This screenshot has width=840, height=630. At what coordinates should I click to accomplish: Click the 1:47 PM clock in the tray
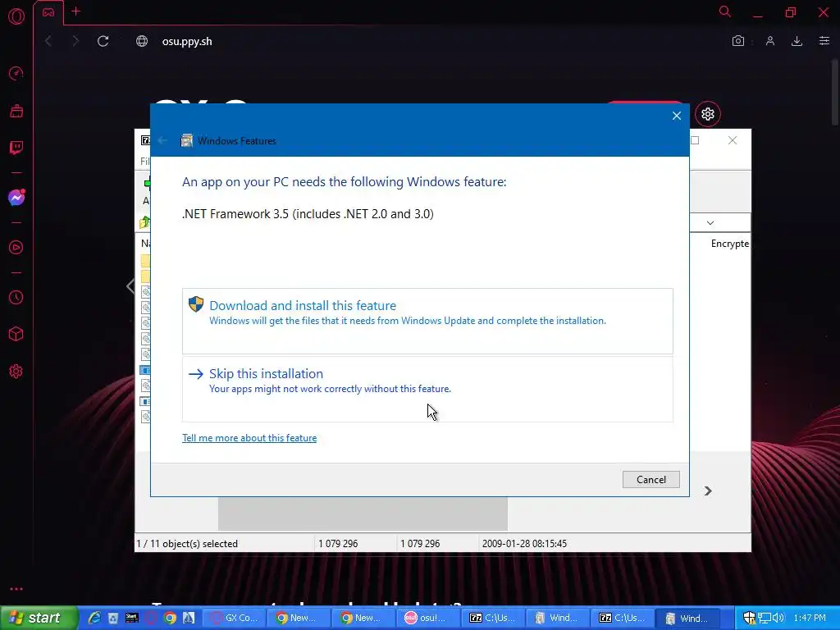810,618
